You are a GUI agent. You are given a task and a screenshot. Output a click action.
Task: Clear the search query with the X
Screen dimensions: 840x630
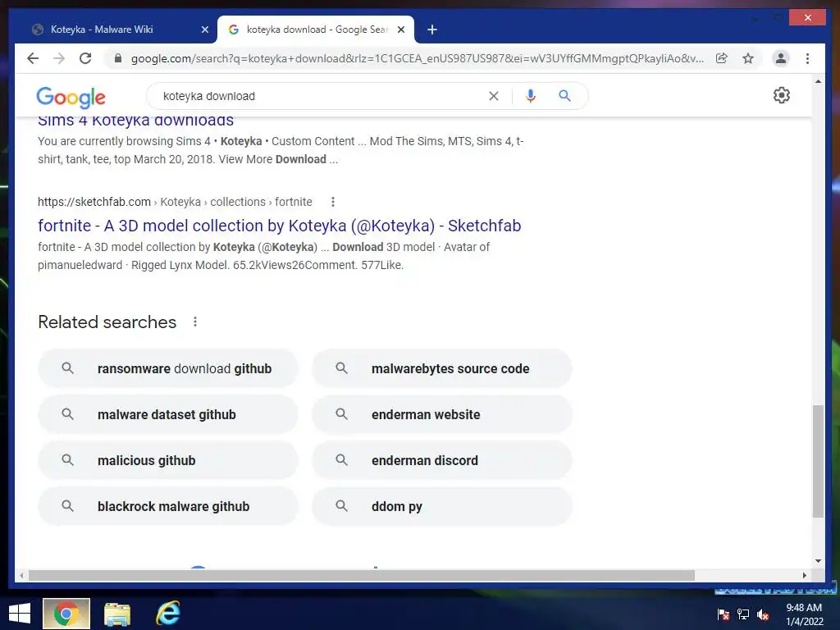(x=493, y=96)
